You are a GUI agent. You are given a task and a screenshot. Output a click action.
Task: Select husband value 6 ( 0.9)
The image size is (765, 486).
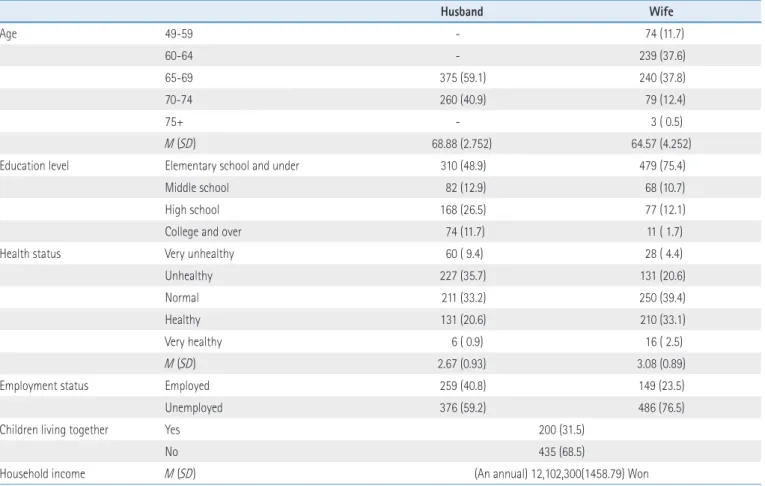click(467, 341)
